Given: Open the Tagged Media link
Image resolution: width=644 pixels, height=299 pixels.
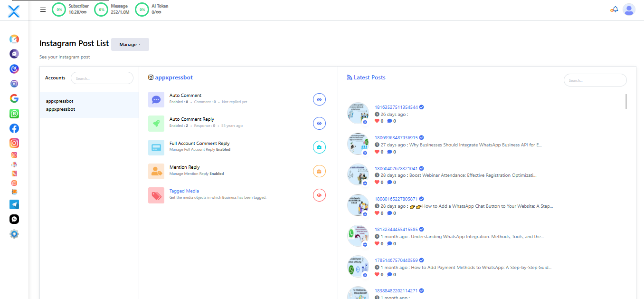Looking at the screenshot, I should click(x=184, y=191).
